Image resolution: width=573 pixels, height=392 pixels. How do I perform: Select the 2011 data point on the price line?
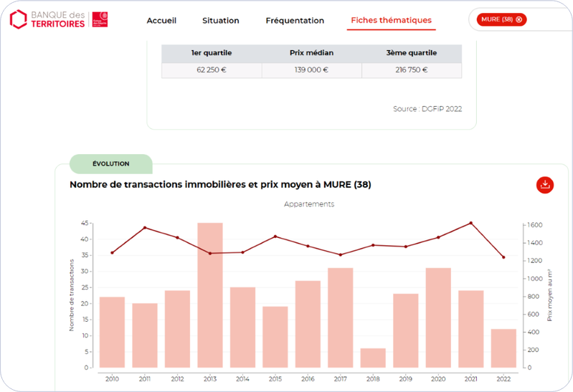coord(145,228)
